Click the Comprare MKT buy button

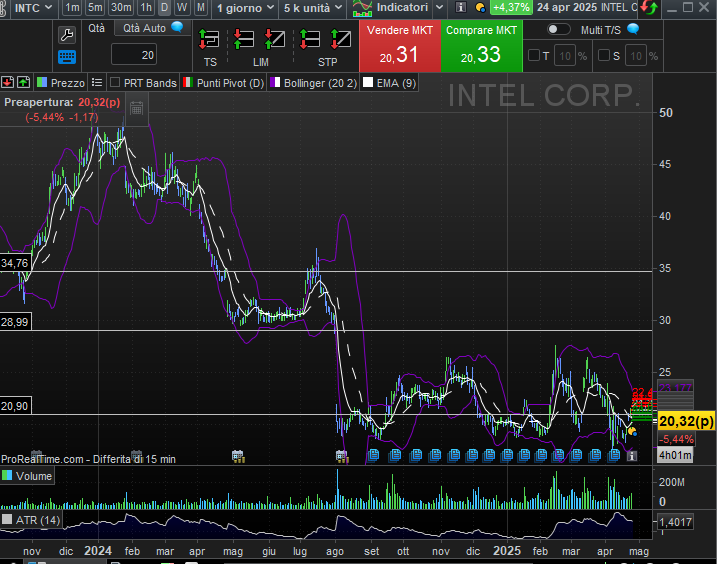pos(482,46)
